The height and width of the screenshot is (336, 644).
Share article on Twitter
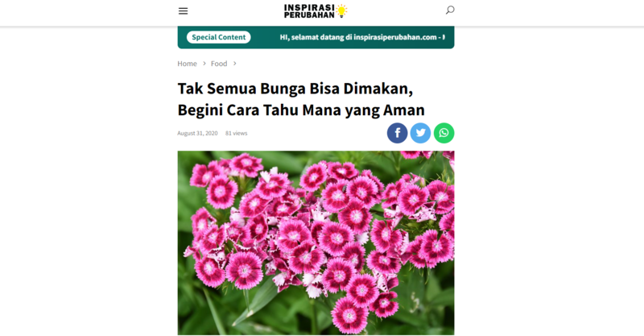420,133
